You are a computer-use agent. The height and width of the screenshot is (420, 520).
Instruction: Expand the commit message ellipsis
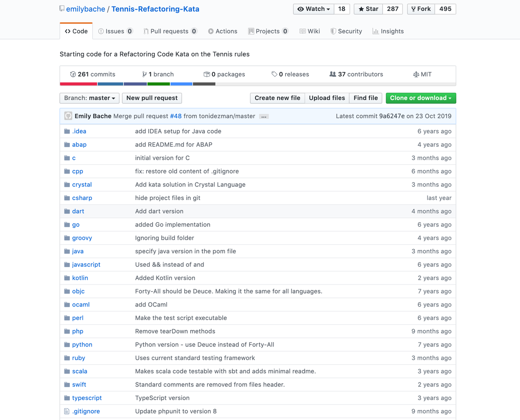[x=264, y=116]
